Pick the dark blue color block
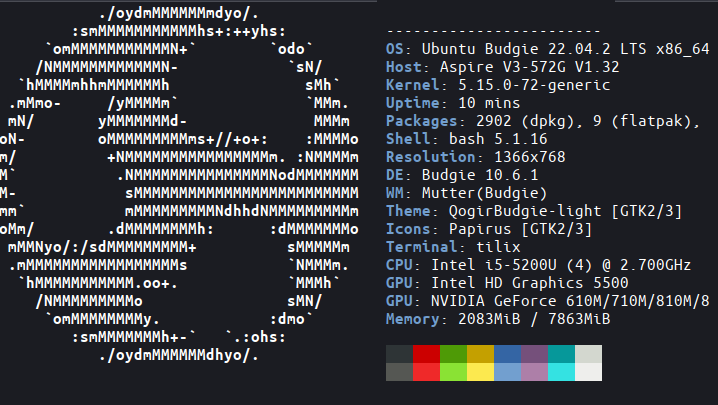718x405 pixels. coord(507,354)
